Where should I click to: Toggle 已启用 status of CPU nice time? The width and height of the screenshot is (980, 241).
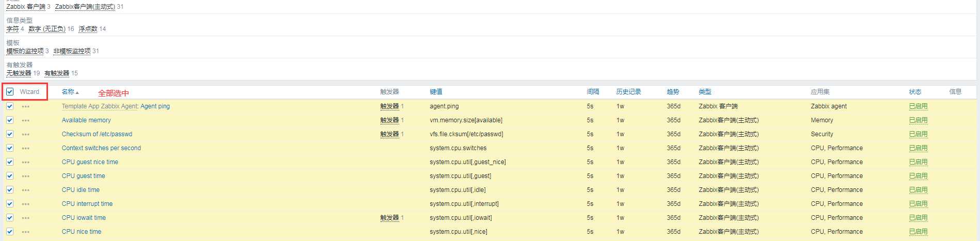coord(918,232)
